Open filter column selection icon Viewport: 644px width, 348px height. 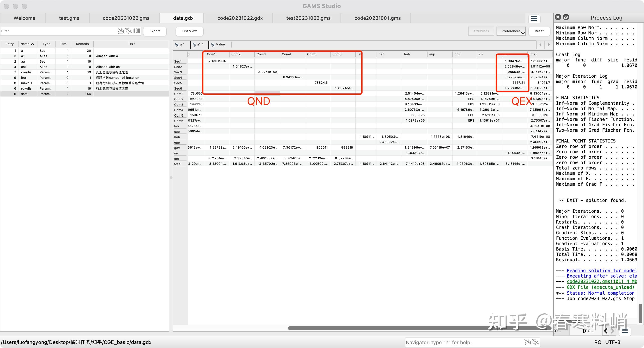point(137,31)
